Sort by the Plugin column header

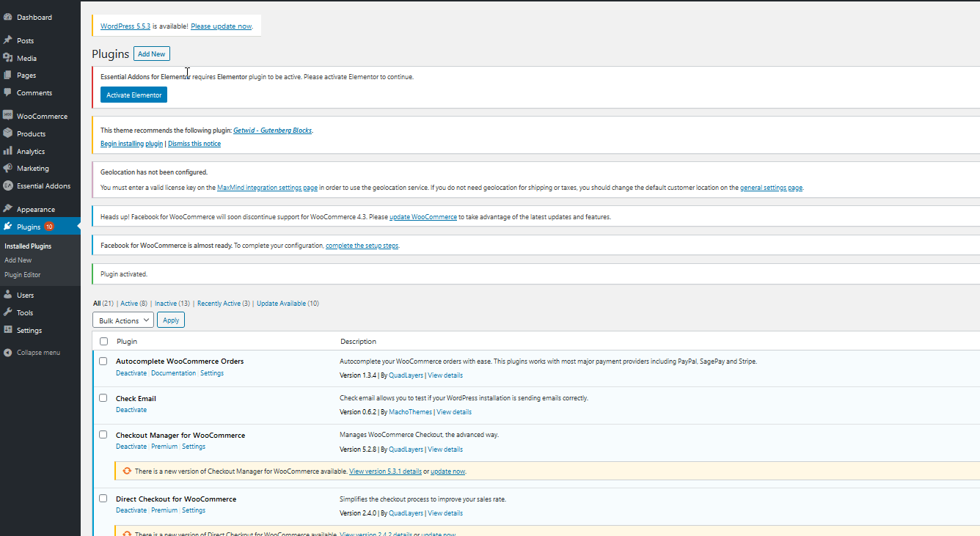[127, 341]
